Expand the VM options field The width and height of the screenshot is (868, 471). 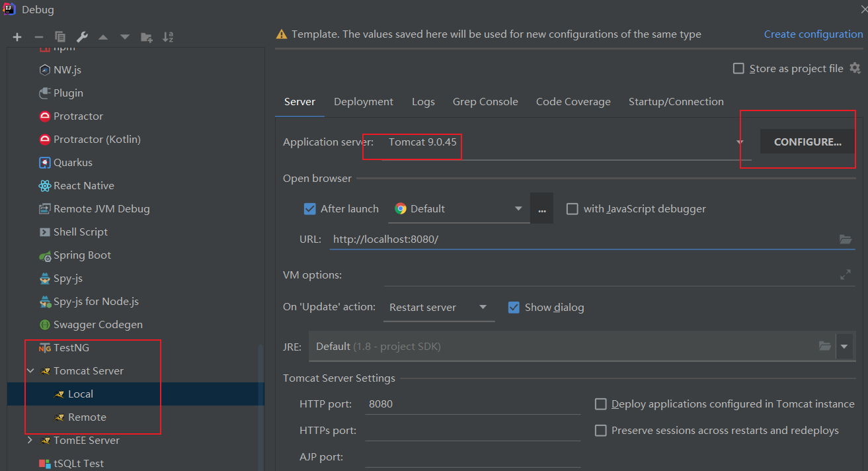[845, 275]
